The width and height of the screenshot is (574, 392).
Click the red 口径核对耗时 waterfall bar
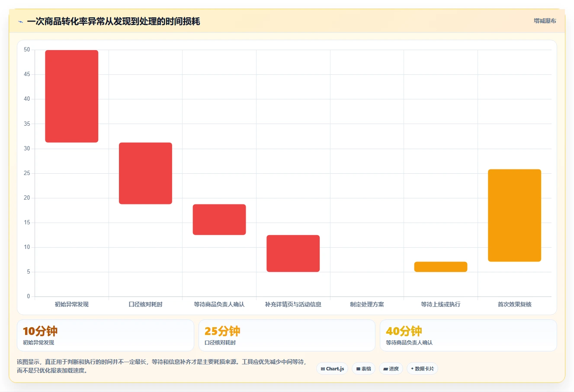(x=145, y=173)
